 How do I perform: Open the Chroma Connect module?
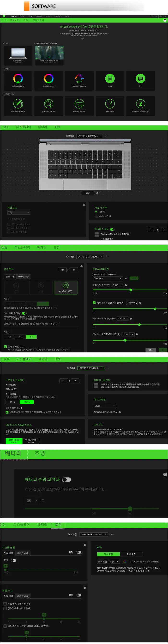[x=18, y=81]
